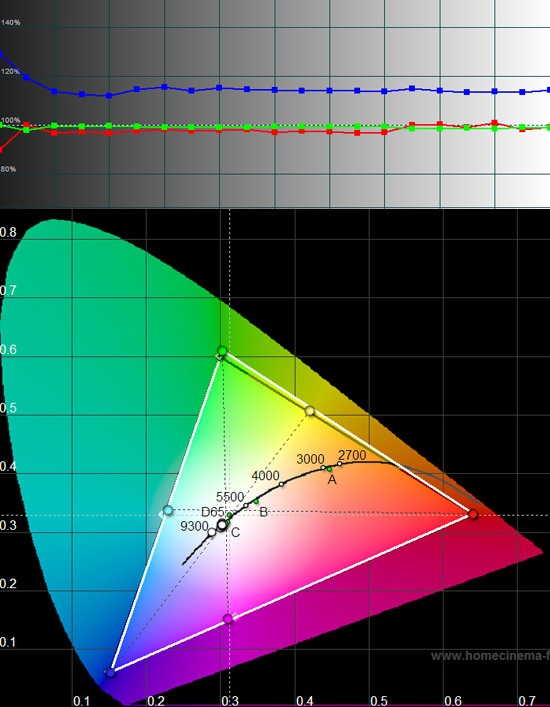This screenshot has width=550, height=707.
Task: Click the "4000" temperature label
Action: pyautogui.click(x=266, y=476)
